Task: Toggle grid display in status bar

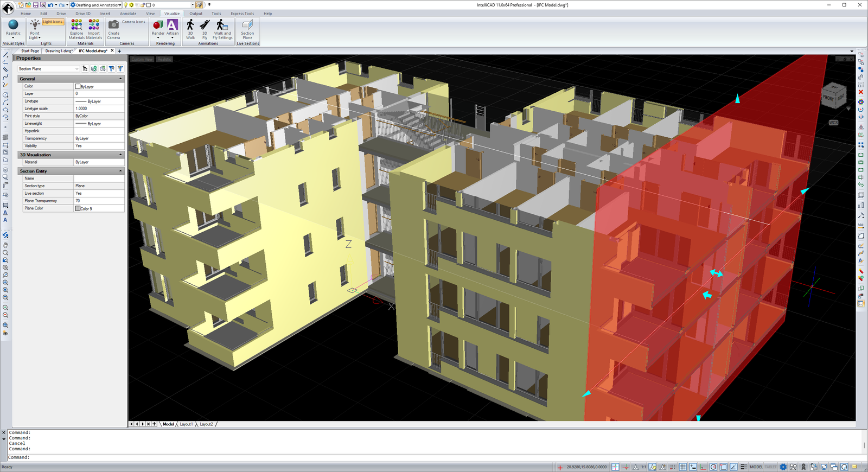Action: (x=683, y=467)
